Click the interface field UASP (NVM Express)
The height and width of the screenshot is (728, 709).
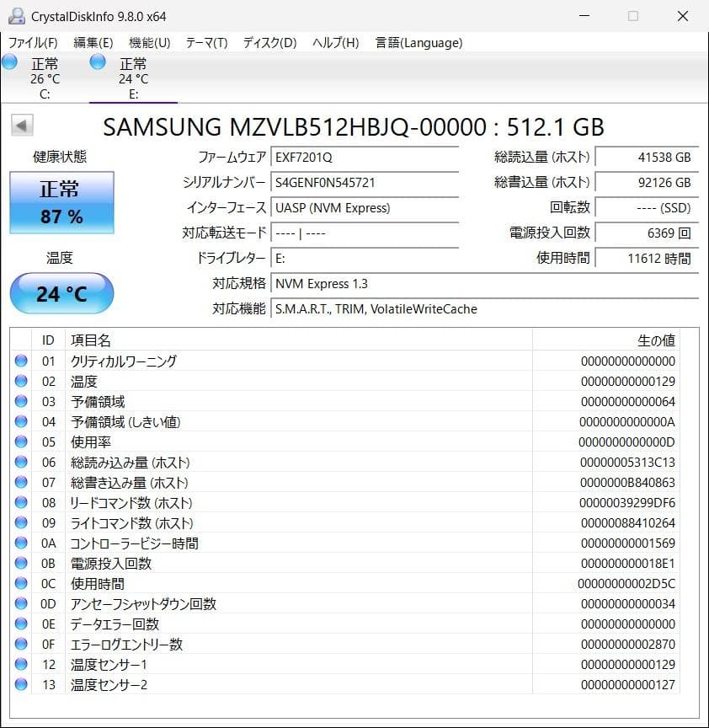365,207
